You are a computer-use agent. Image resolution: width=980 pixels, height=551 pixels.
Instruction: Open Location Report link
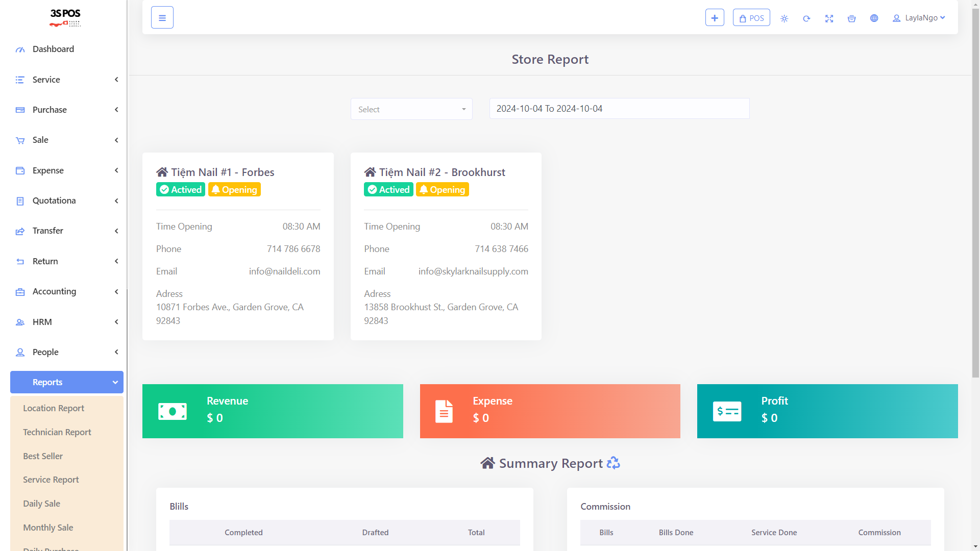(54, 408)
